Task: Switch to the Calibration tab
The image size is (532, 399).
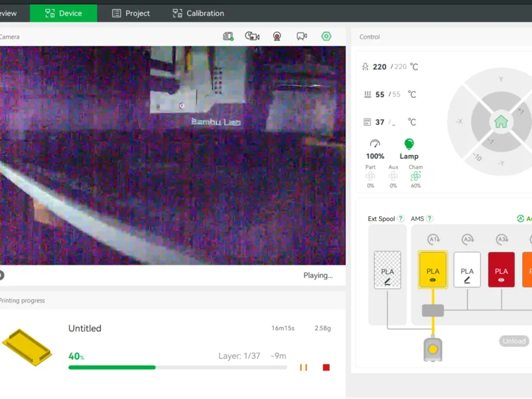Action: click(198, 13)
